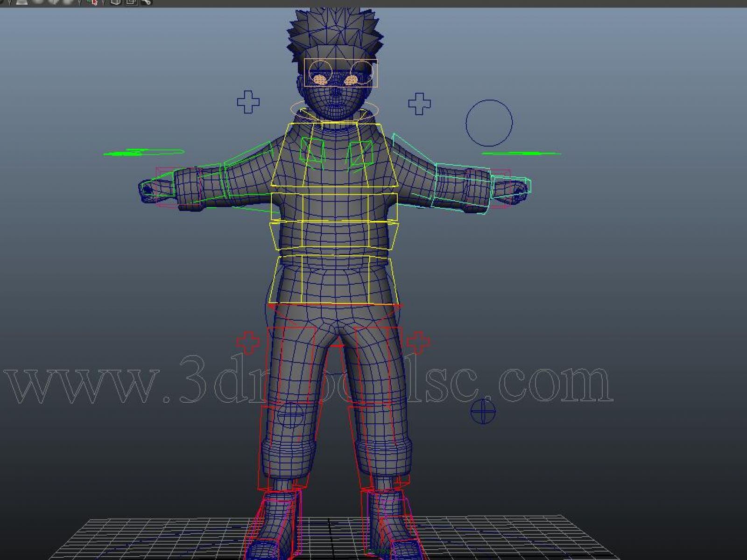
Task: Select orange rectangular eye-aim control frame
Action: (341, 73)
